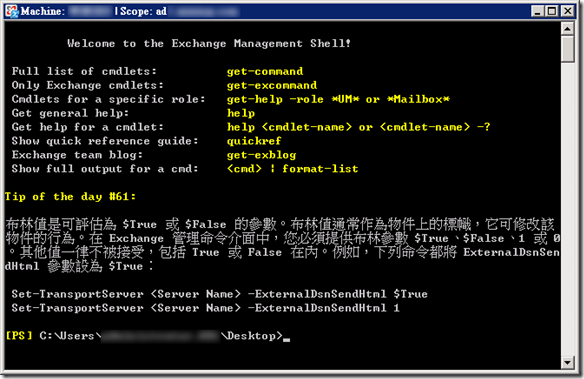This screenshot has height=379, width=584.
Task: Click the empty scrollbar track below thumb
Action: [x=567, y=208]
